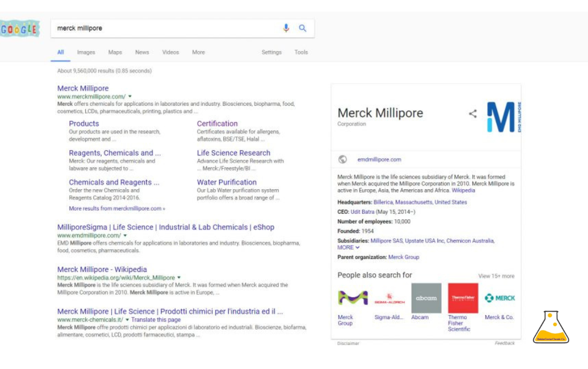Click Millipore SAS subsidiary link
This screenshot has height=369, width=588.
386,240
